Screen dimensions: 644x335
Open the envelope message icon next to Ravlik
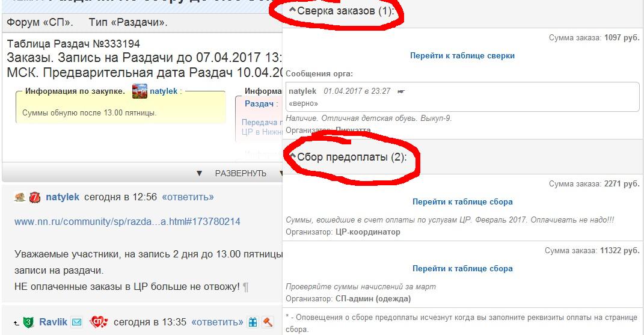point(77,322)
